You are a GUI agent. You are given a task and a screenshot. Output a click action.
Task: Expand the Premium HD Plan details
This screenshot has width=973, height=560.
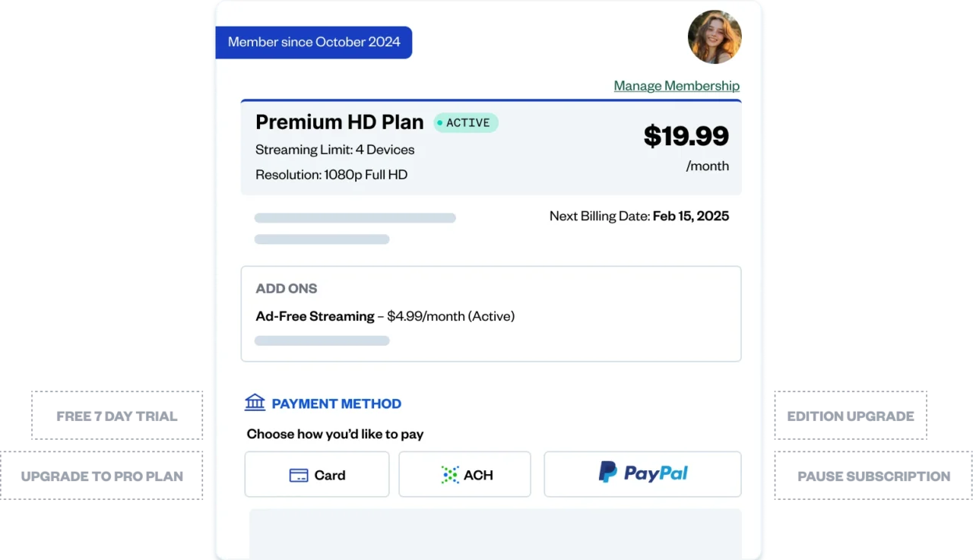coord(340,122)
